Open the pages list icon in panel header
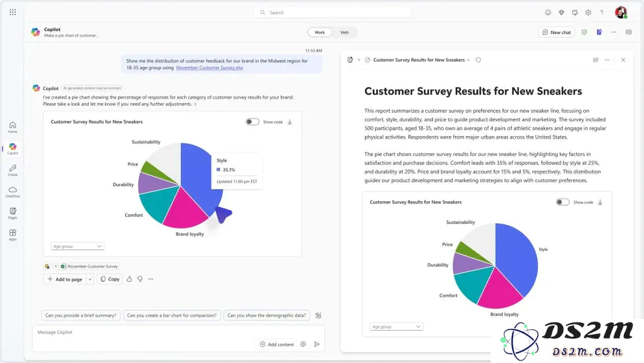Screen dimensions: 644x363 pos(350,59)
